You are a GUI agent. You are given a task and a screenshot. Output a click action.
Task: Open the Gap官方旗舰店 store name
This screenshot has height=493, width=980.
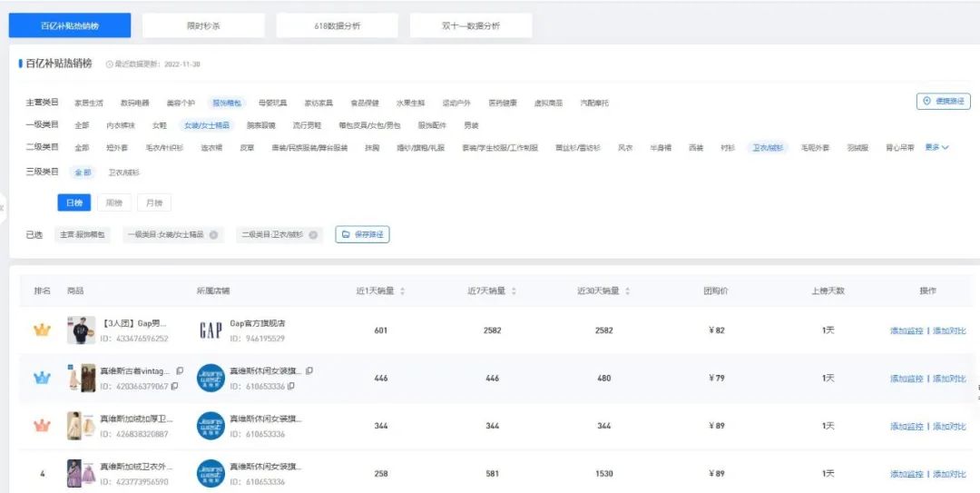[x=258, y=323]
